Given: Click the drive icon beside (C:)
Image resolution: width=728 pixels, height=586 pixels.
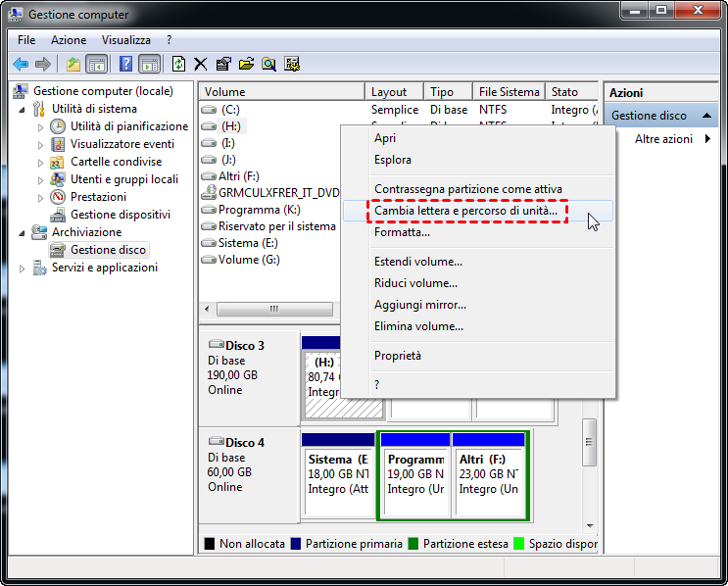Looking at the screenshot, I should (209, 110).
